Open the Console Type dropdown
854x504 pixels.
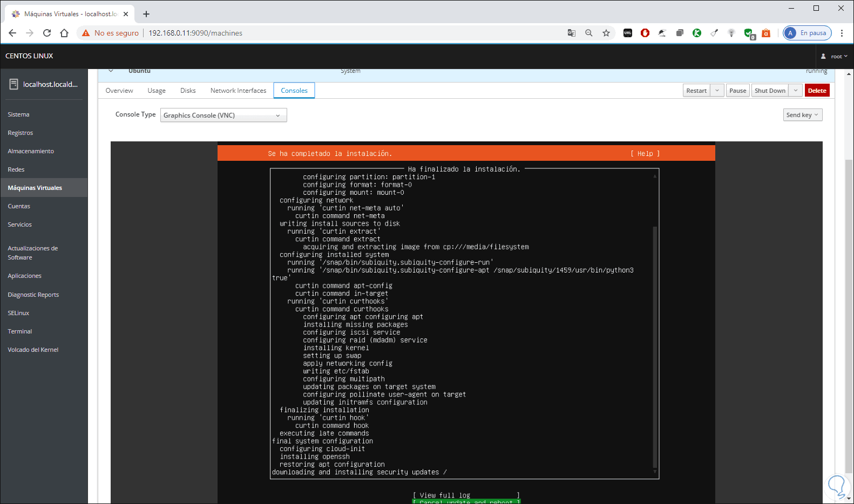pos(223,115)
